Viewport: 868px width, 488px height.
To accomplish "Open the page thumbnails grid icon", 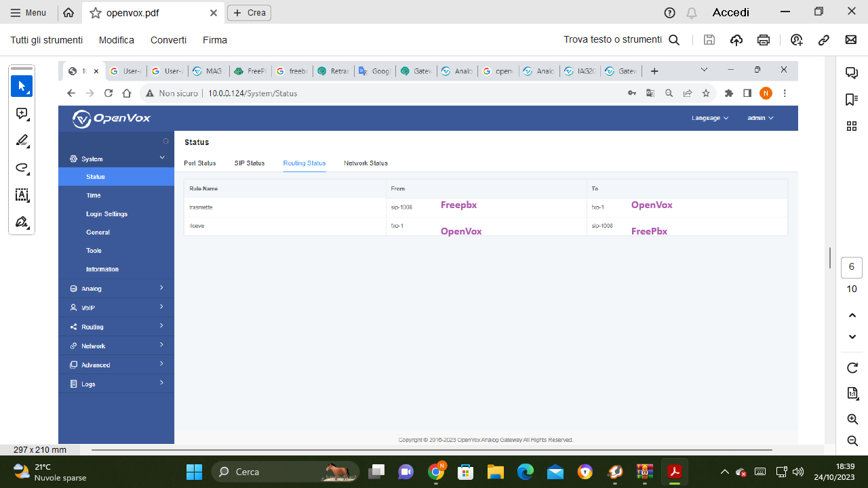I will [852, 126].
